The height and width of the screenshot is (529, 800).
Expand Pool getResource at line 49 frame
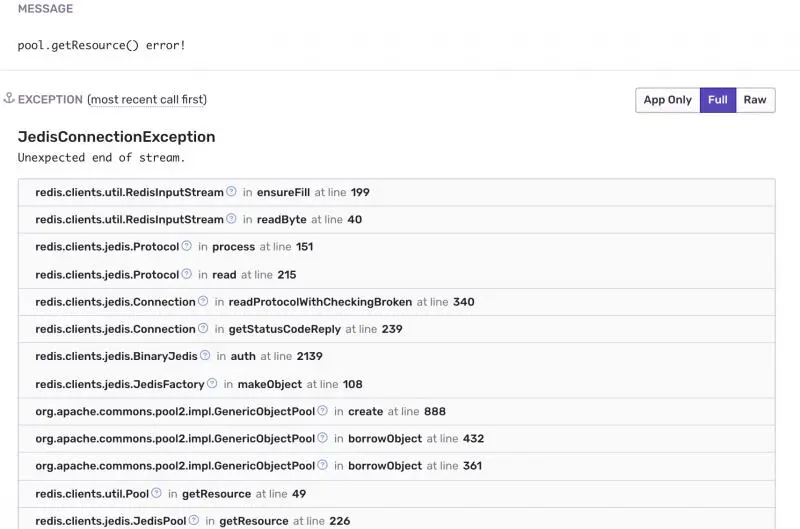[396, 494]
